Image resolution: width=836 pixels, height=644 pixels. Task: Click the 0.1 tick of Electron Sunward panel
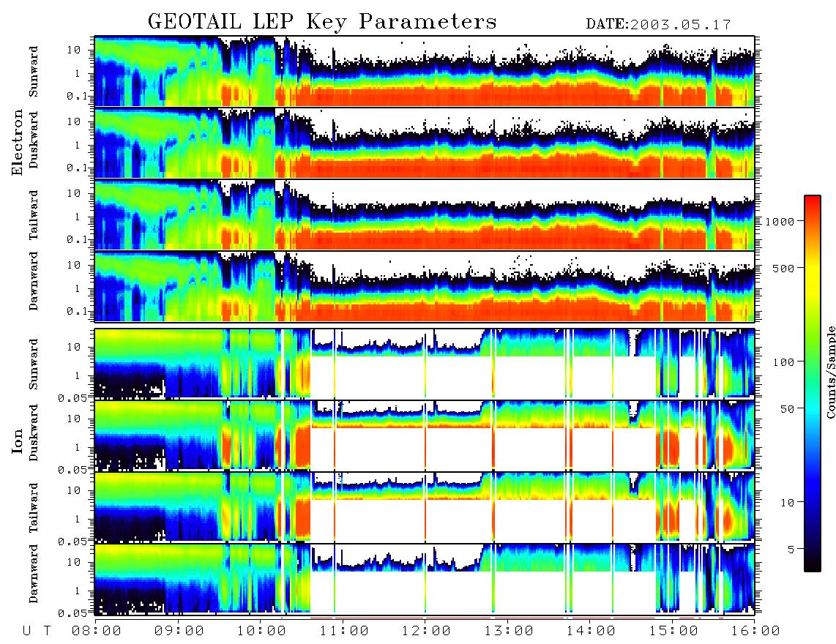(76, 97)
